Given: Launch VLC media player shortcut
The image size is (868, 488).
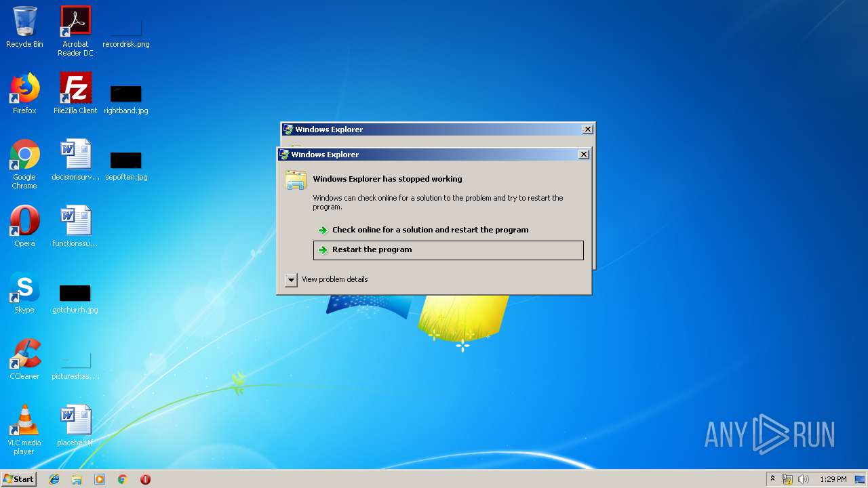Looking at the screenshot, I should 24,430.
